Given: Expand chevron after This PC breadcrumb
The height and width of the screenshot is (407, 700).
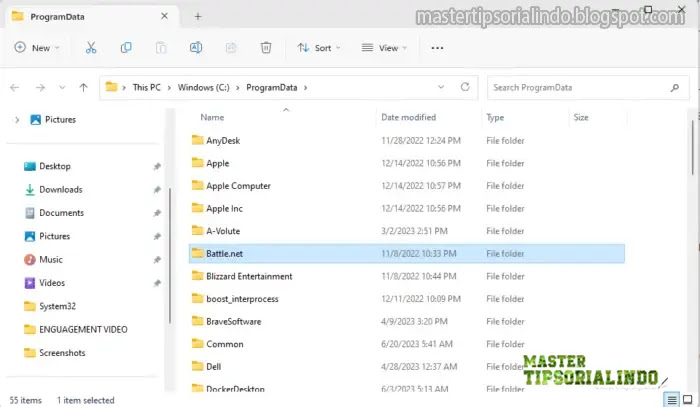Looking at the screenshot, I should tap(169, 87).
